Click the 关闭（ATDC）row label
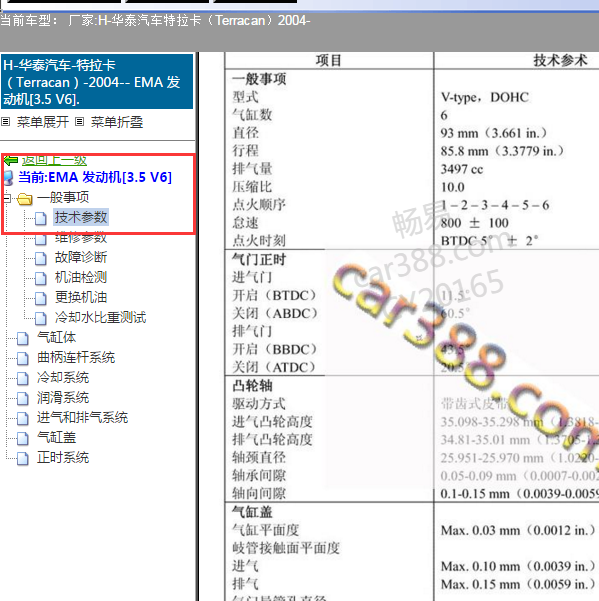Viewport: 599px width, 601px height. click(274, 368)
